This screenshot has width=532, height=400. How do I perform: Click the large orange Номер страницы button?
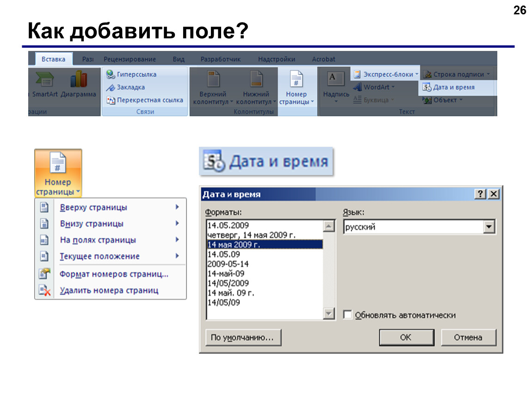point(58,173)
